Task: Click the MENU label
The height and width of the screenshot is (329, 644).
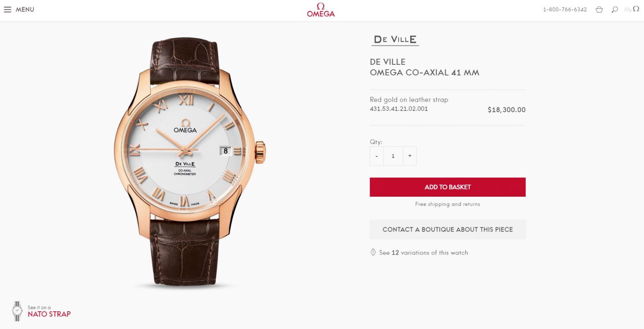Action: (x=25, y=9)
